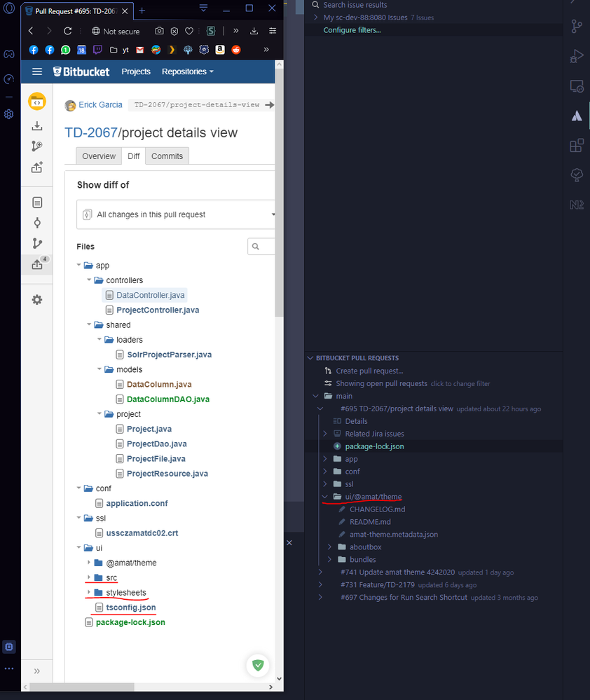Close the Pull Request #695 browser tab
Screen dimensions: 590x700
tap(125, 11)
